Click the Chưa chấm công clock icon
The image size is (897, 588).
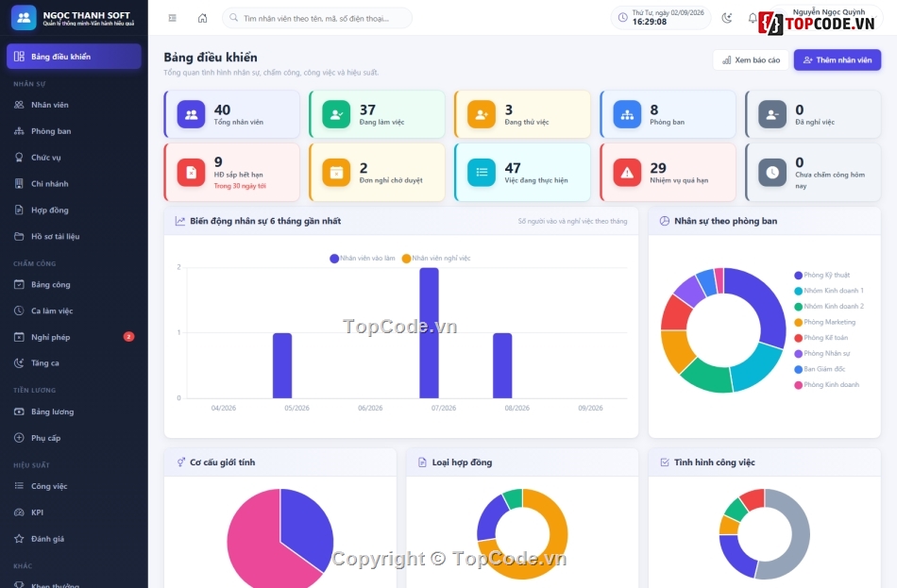[x=772, y=172]
